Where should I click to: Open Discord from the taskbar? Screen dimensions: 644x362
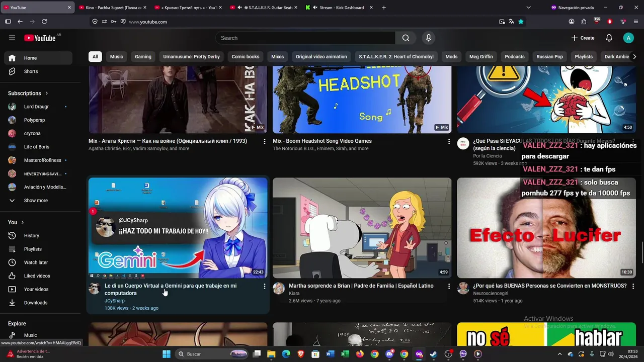click(x=389, y=354)
